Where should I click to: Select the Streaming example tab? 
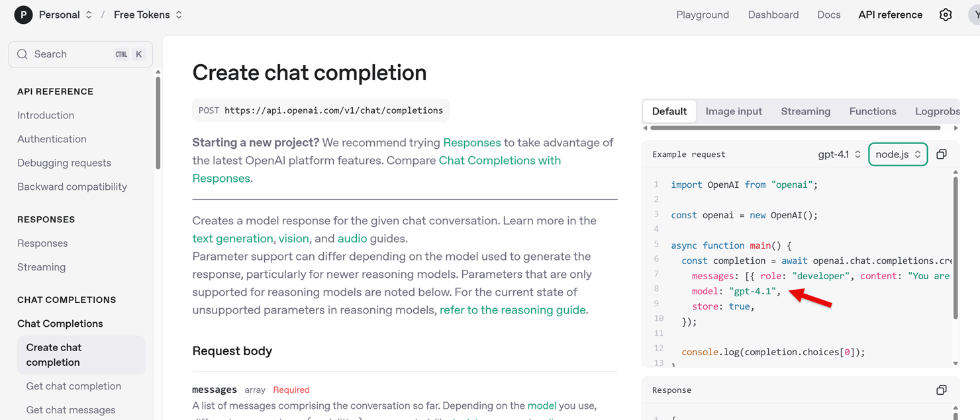coord(805,111)
